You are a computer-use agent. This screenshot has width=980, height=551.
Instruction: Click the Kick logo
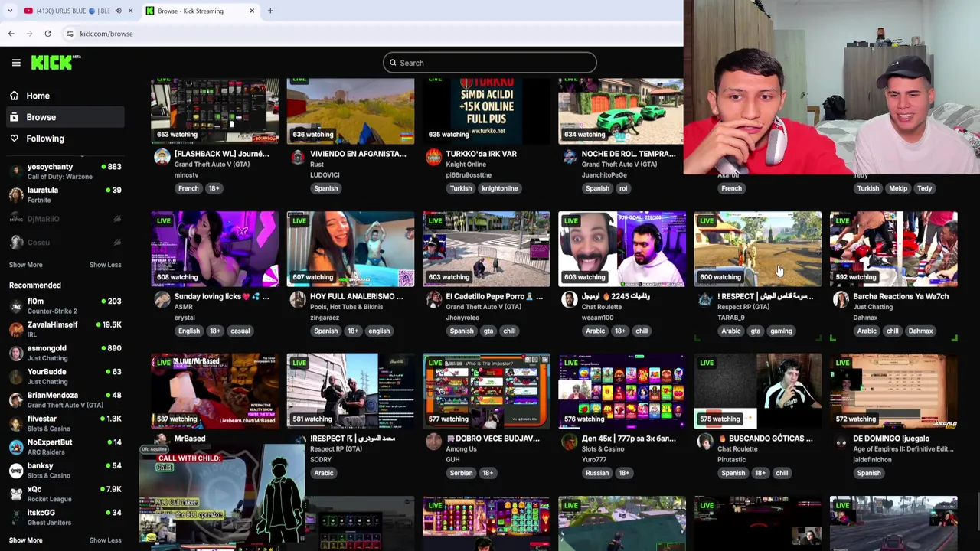click(56, 62)
